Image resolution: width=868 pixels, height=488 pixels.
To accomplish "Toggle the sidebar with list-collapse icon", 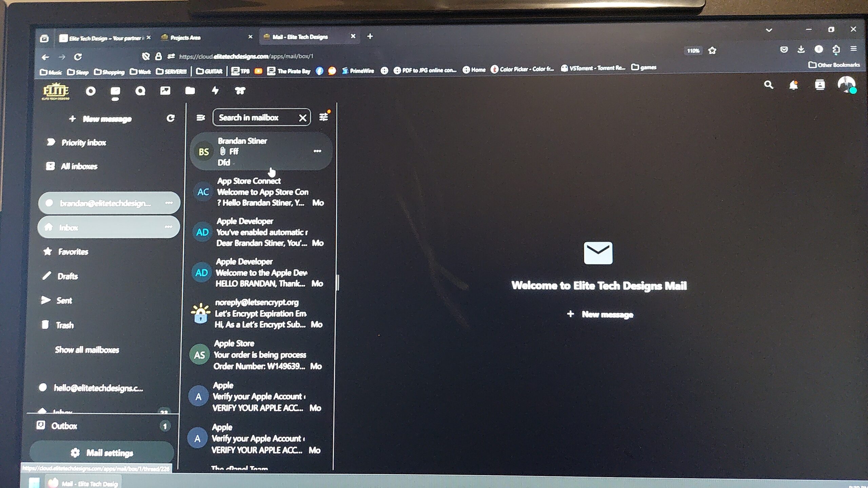I will [x=200, y=118].
